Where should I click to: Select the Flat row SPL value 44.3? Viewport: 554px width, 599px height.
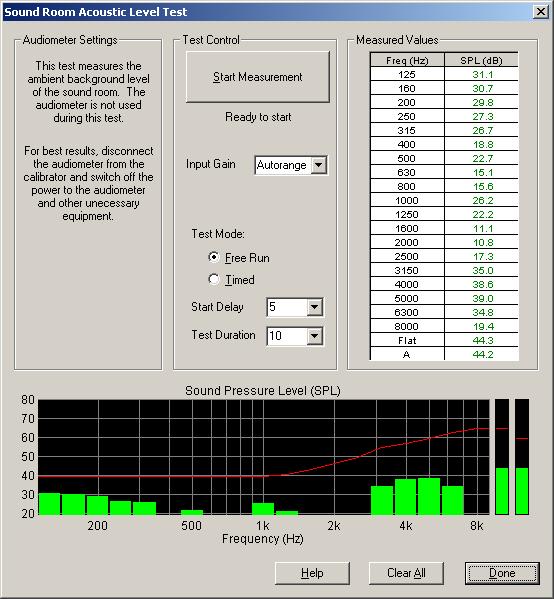click(x=482, y=340)
